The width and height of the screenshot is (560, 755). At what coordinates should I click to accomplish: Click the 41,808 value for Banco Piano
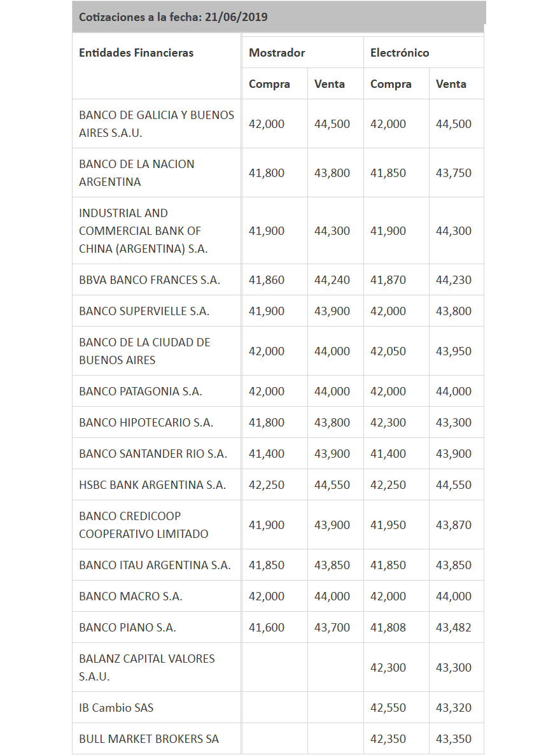click(388, 628)
